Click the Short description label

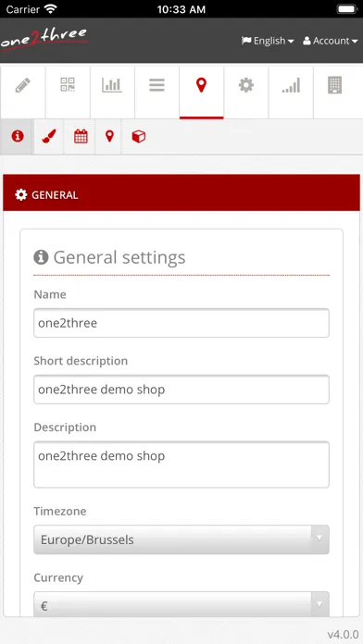pos(81,361)
